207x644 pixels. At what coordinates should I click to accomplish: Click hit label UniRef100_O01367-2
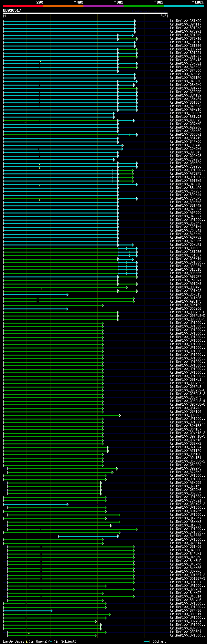coord(188,575)
